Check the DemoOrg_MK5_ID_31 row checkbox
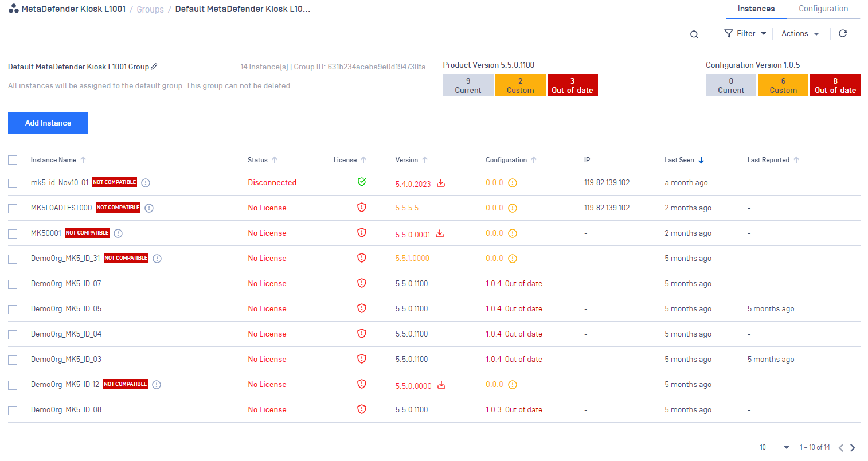 click(x=13, y=259)
